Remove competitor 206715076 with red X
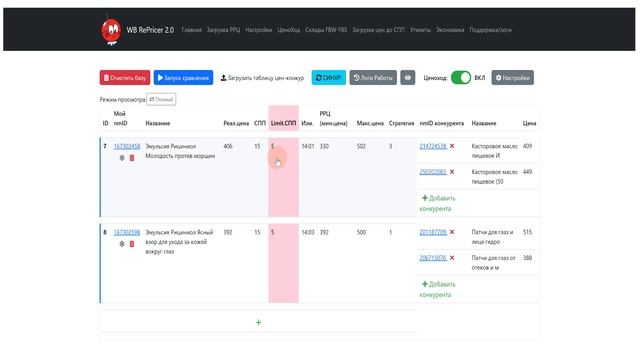Image resolution: width=640 pixels, height=360 pixels. tap(452, 258)
